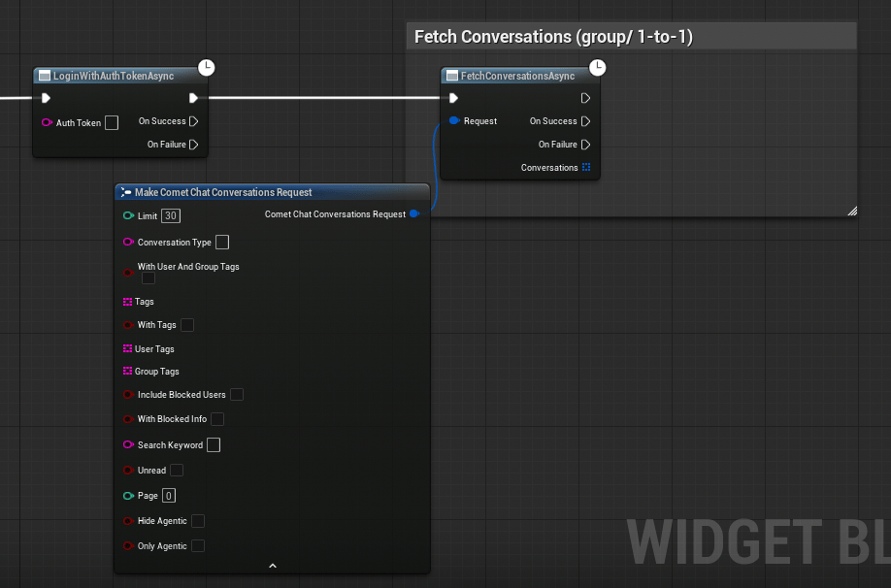Click LoginWithAuthTokenAsync input execution pin
Viewport: 891px width, 588px height.
(x=46, y=98)
